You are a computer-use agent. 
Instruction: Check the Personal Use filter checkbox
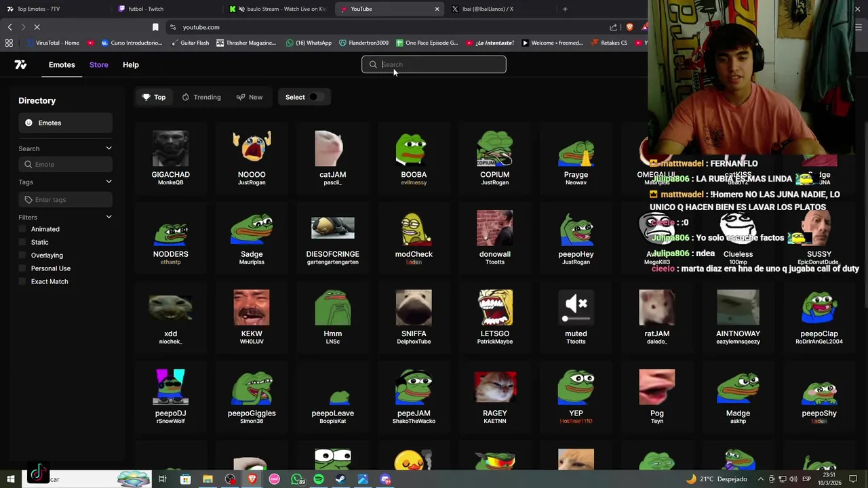(22, 268)
